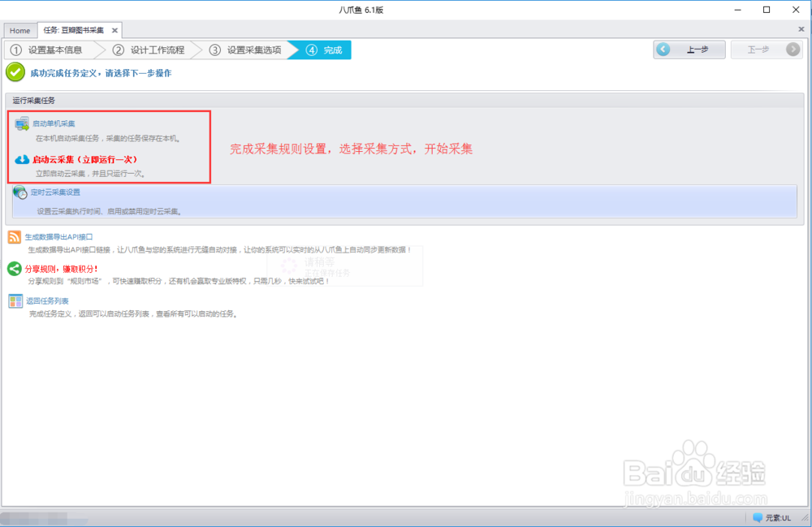812x527 pixels.
Task: Click 成功完成任务定义 status message
Action: click(x=101, y=73)
